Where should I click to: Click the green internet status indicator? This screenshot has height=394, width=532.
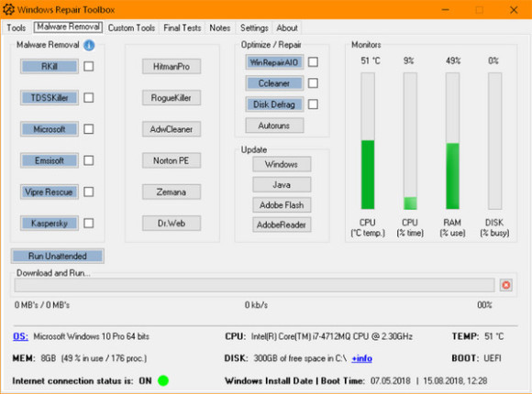[x=163, y=381]
